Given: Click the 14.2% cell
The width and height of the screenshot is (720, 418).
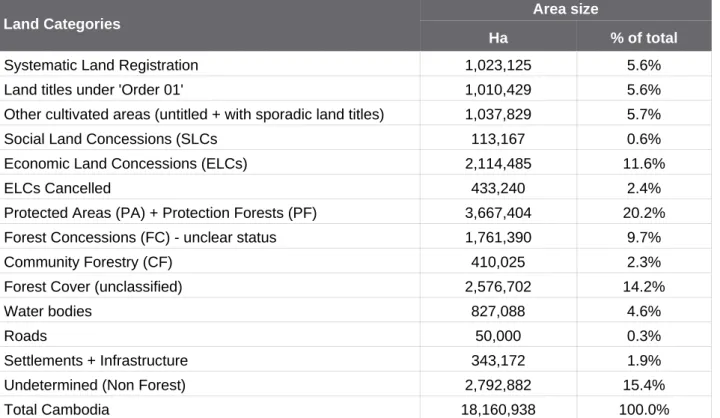Looking at the screenshot, I should (644, 287).
